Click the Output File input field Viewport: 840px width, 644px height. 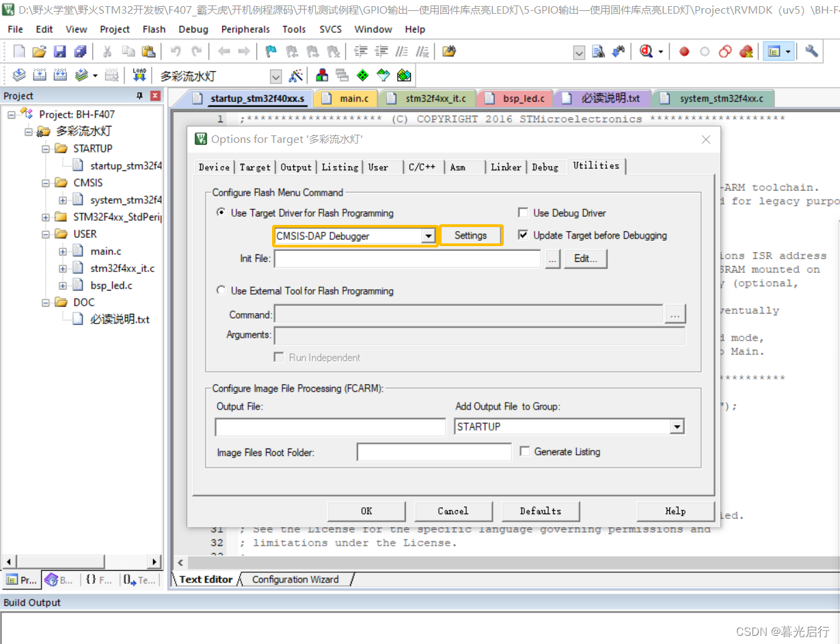[330, 427]
